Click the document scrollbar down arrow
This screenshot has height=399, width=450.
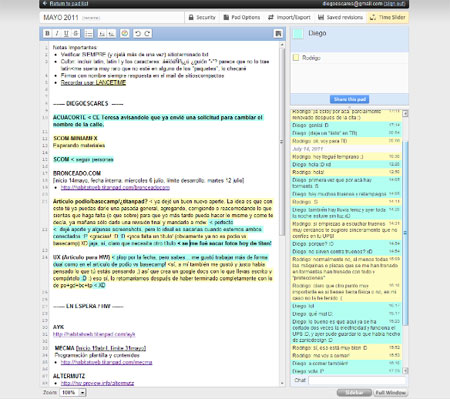pyautogui.click(x=282, y=383)
